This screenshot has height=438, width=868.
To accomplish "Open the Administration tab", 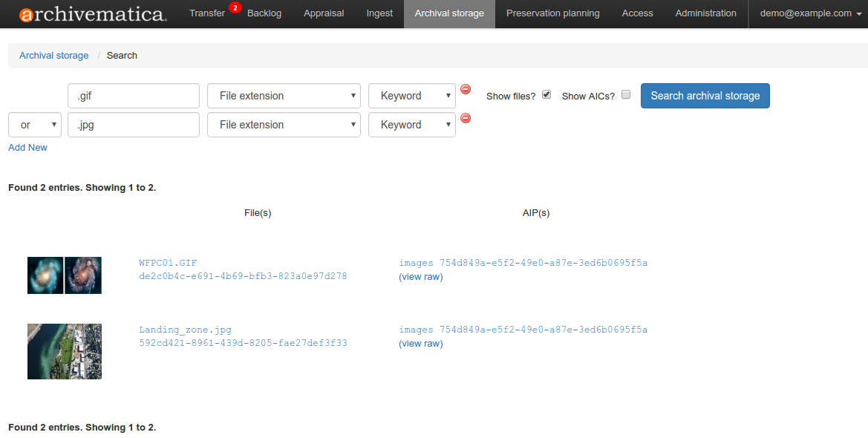I will pos(705,13).
